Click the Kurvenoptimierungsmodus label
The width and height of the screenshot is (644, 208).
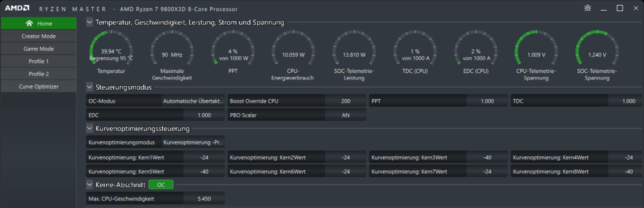[121, 142]
